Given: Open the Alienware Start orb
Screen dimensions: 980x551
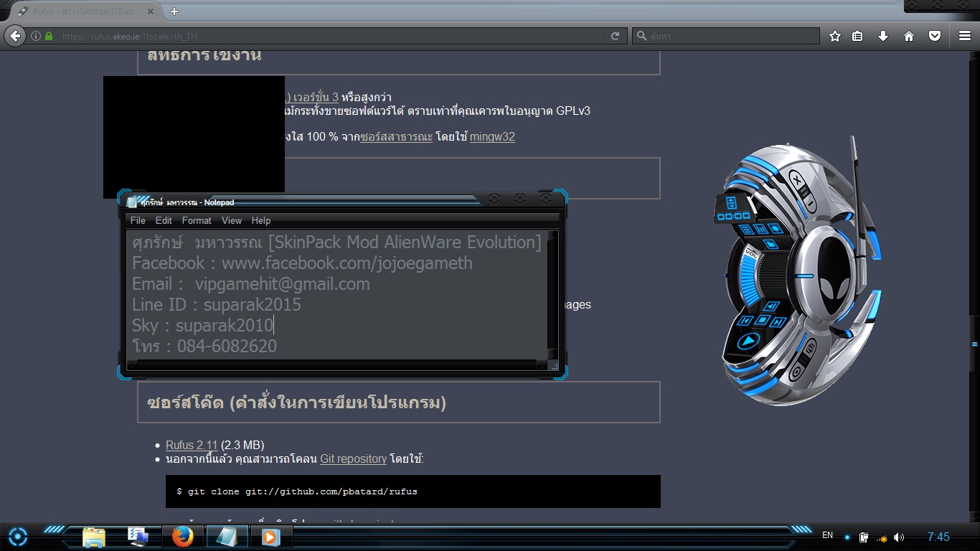Looking at the screenshot, I should [x=17, y=536].
